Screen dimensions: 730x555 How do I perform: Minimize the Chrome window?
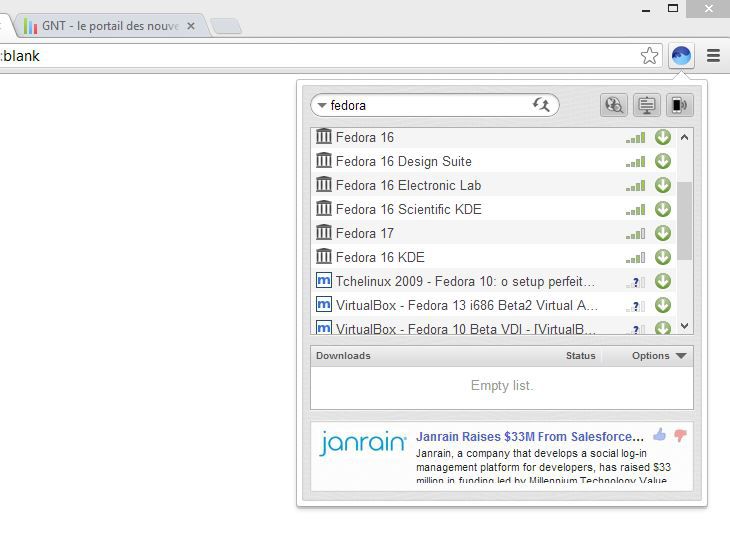[x=646, y=9]
